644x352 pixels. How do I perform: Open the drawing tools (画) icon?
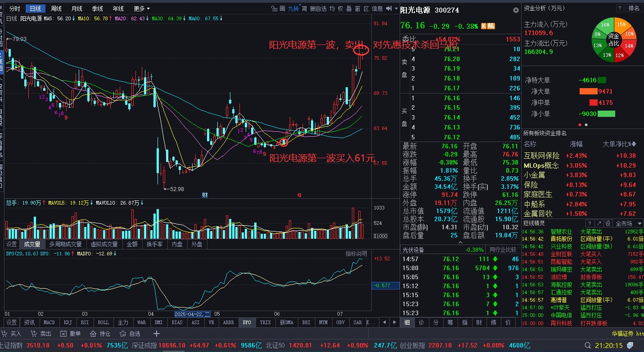282,9
